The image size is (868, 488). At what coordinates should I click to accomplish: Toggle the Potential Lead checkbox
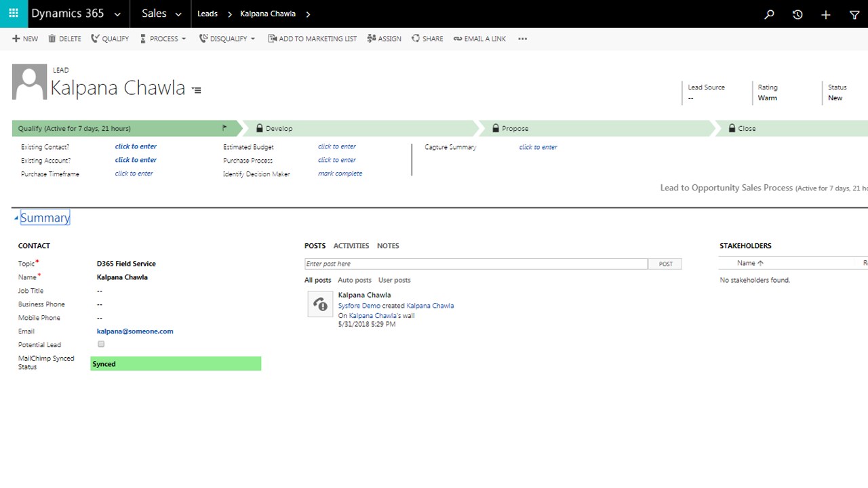click(101, 344)
